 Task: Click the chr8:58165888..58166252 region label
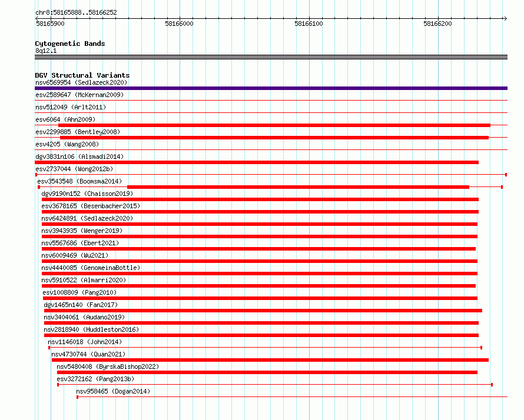click(x=76, y=13)
